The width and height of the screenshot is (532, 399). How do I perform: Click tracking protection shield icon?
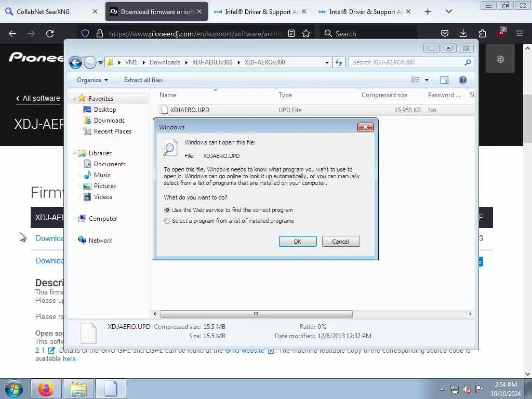(85, 33)
